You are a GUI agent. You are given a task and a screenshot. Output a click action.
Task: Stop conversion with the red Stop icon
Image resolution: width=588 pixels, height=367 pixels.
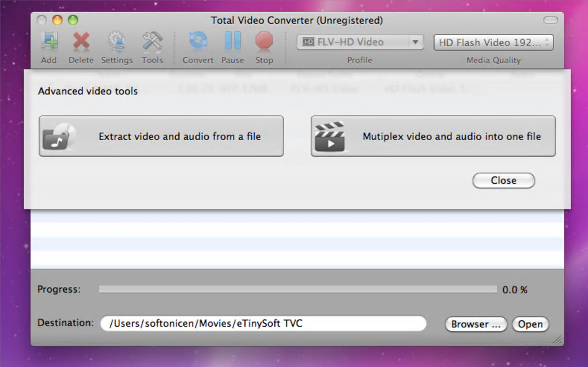point(264,41)
